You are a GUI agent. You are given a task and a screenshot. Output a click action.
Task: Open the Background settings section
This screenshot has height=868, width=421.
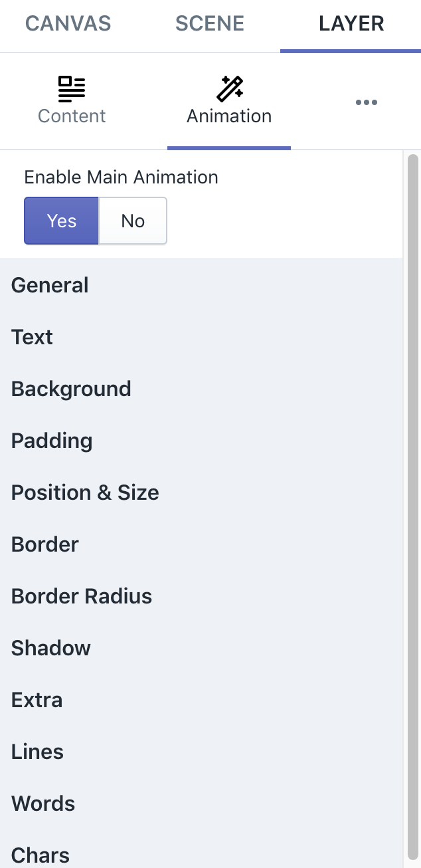tap(71, 389)
